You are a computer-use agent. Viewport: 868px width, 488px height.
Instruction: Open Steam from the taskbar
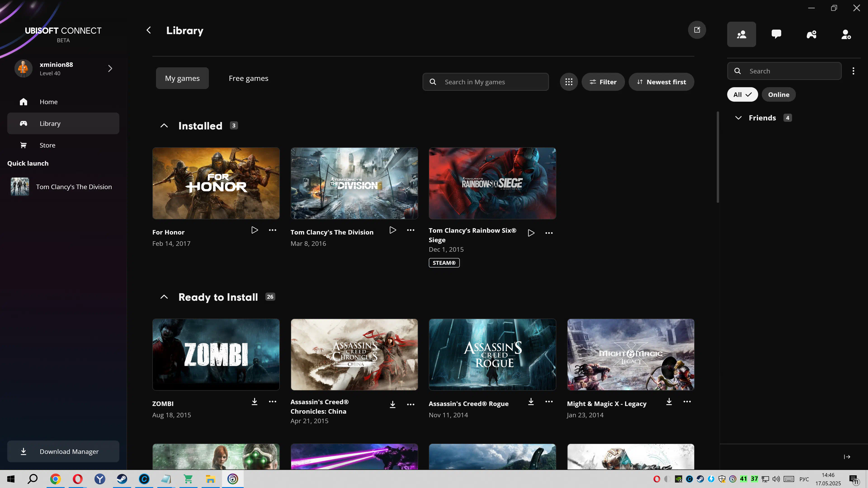[x=122, y=479]
